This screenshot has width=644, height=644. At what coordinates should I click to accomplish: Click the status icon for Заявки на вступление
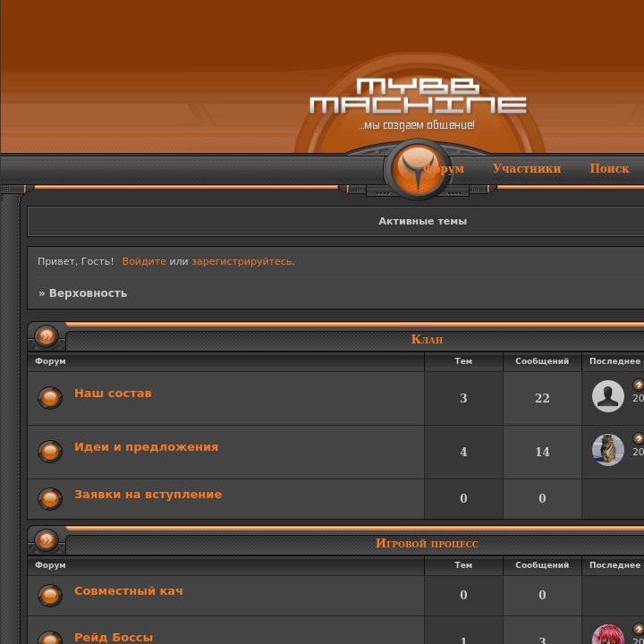[50, 498]
